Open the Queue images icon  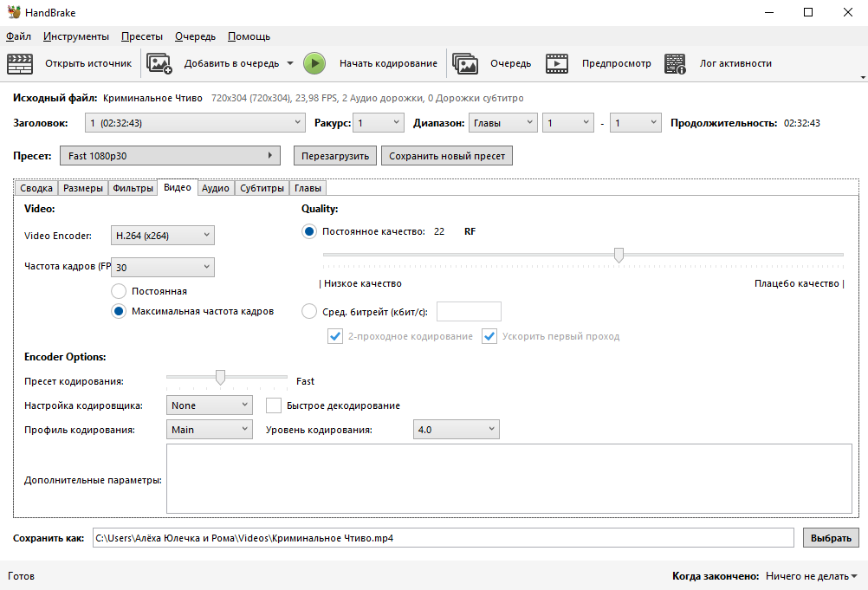coord(465,63)
